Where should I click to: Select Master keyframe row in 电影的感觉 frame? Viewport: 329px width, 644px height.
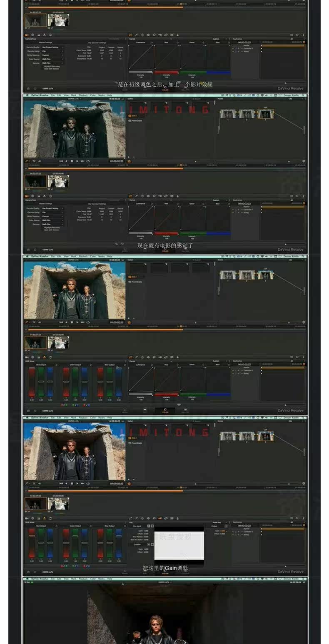246,207
